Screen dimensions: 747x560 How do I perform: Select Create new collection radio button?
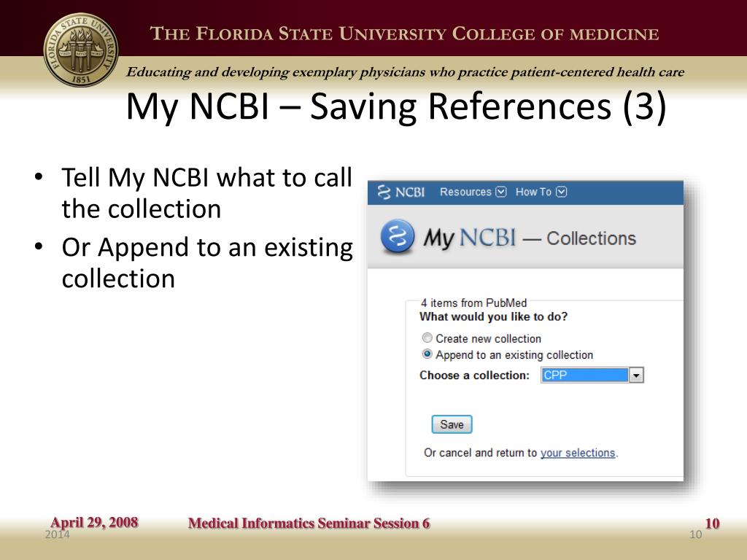pos(427,338)
